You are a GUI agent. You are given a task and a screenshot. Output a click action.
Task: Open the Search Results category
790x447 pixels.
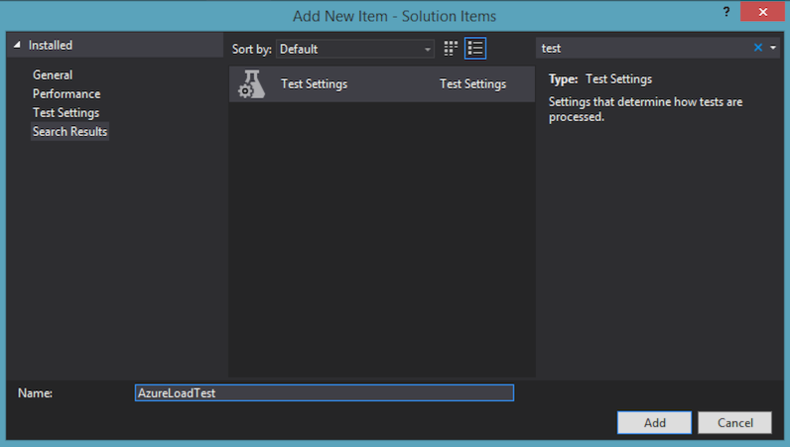(69, 132)
